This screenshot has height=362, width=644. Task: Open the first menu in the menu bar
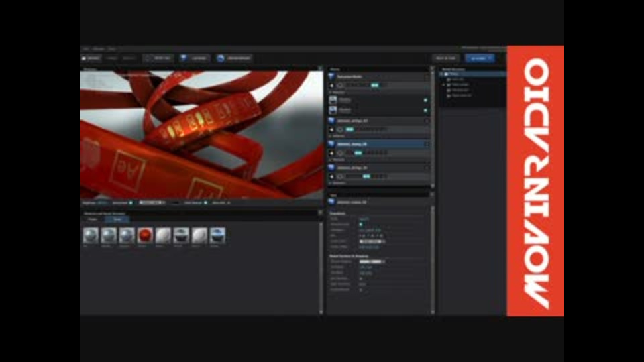(x=86, y=49)
